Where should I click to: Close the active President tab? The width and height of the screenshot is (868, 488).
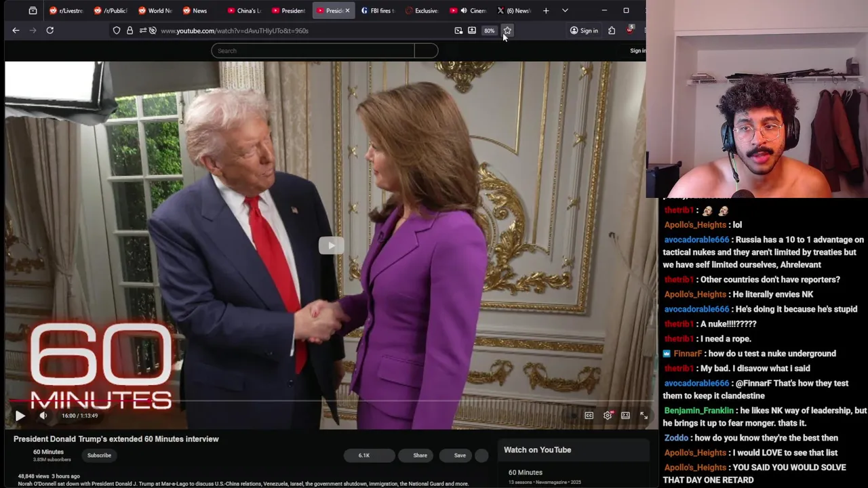point(347,11)
